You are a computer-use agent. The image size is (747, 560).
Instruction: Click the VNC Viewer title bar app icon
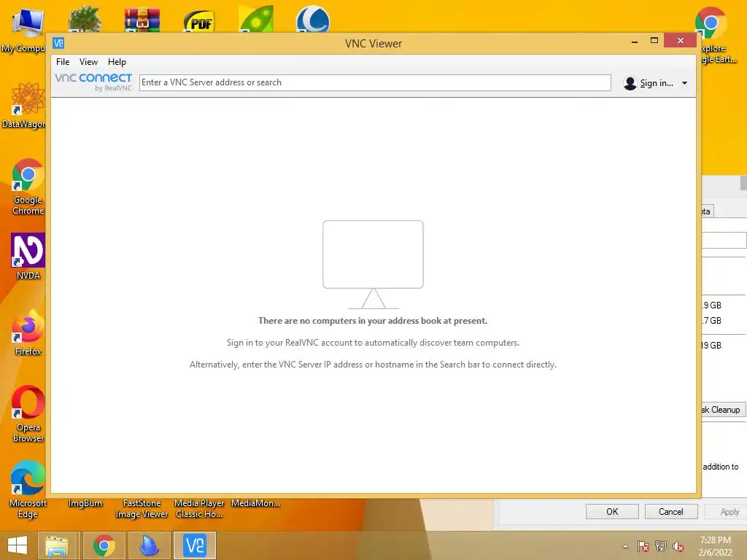pos(58,43)
